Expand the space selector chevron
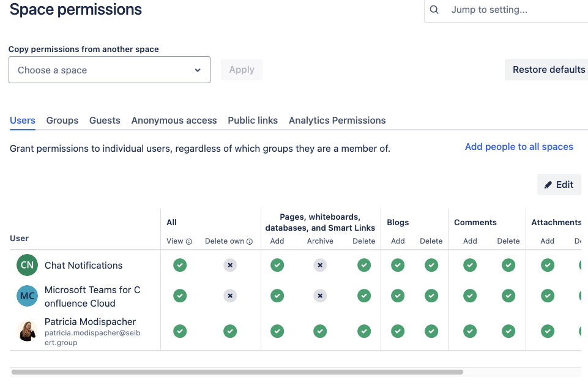The height and width of the screenshot is (388, 588). click(198, 69)
